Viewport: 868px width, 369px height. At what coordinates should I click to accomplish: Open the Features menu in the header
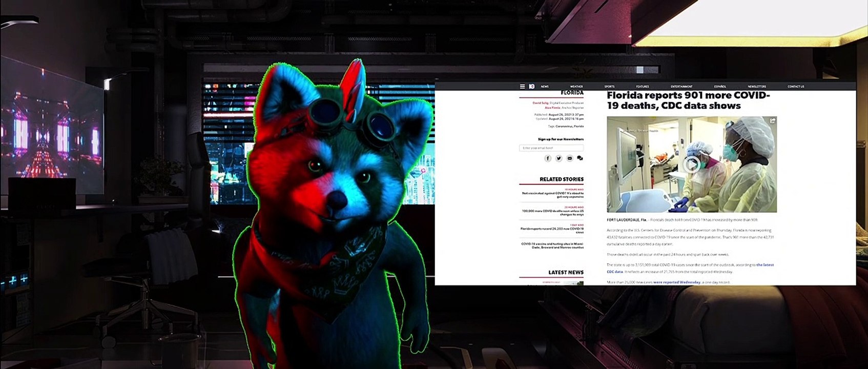[643, 87]
